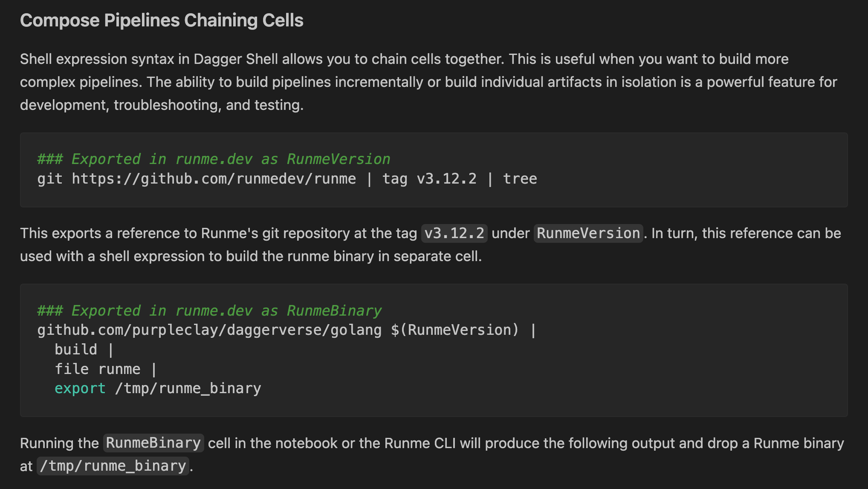This screenshot has width=868, height=489.
Task: Click the tag v3.12.2 segment in git command
Action: point(429,179)
